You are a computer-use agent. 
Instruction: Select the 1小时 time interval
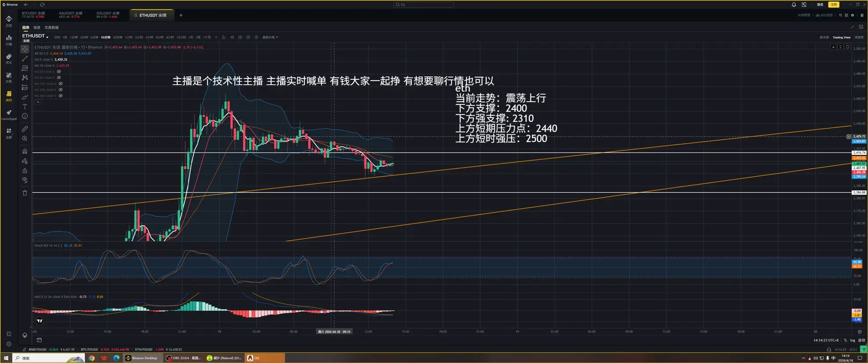pyautogui.click(x=129, y=37)
